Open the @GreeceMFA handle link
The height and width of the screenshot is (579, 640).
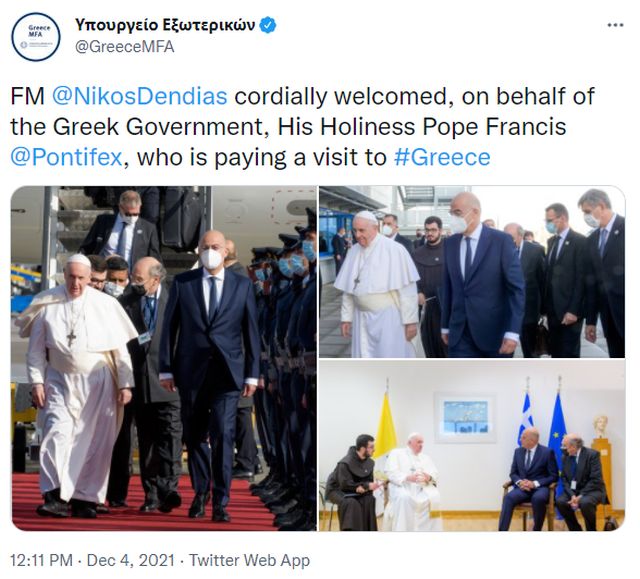point(125,47)
